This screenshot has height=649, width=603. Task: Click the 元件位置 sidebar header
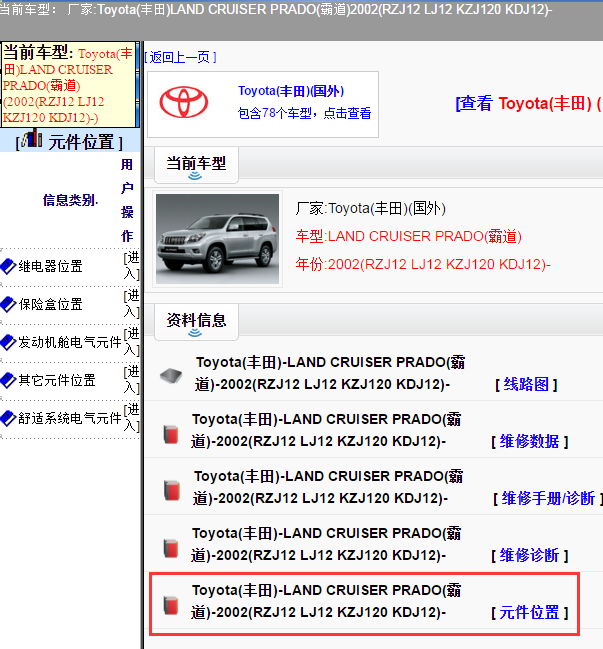(x=70, y=141)
